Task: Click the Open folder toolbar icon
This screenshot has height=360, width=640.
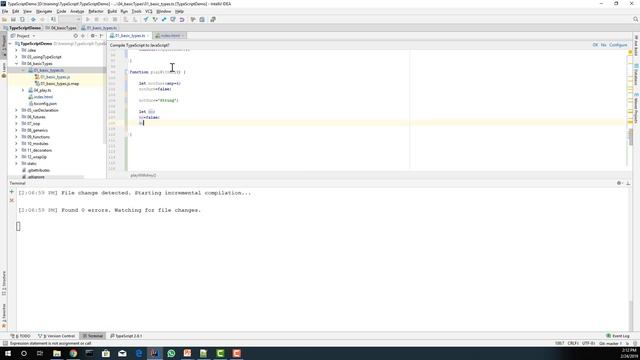Action: tap(4, 20)
